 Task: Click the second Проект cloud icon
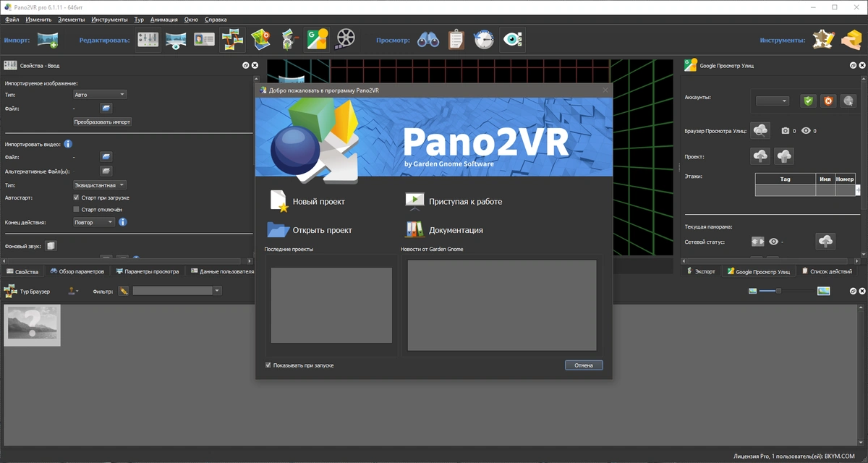pyautogui.click(x=784, y=156)
